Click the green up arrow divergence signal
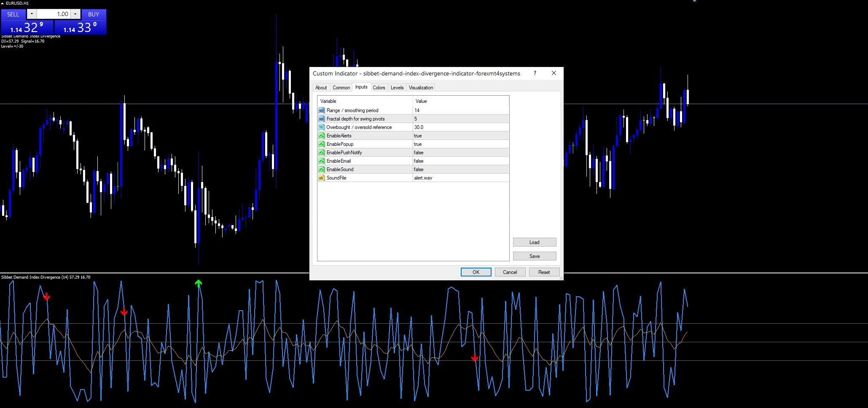 tap(199, 284)
